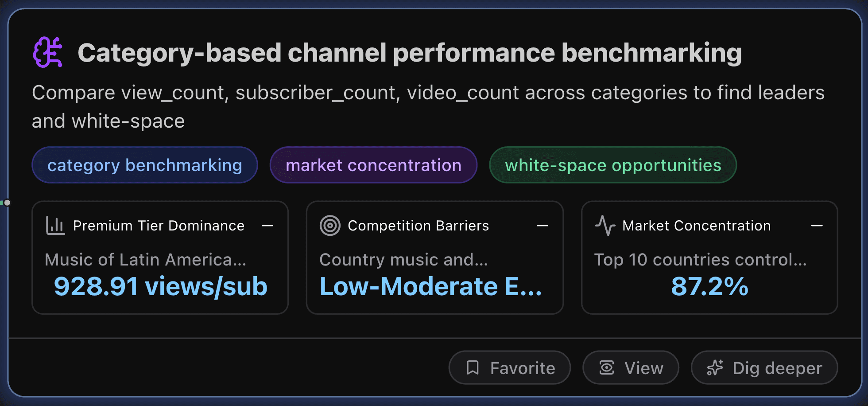
Task: Click the 87.2% concentration value
Action: [x=709, y=287]
